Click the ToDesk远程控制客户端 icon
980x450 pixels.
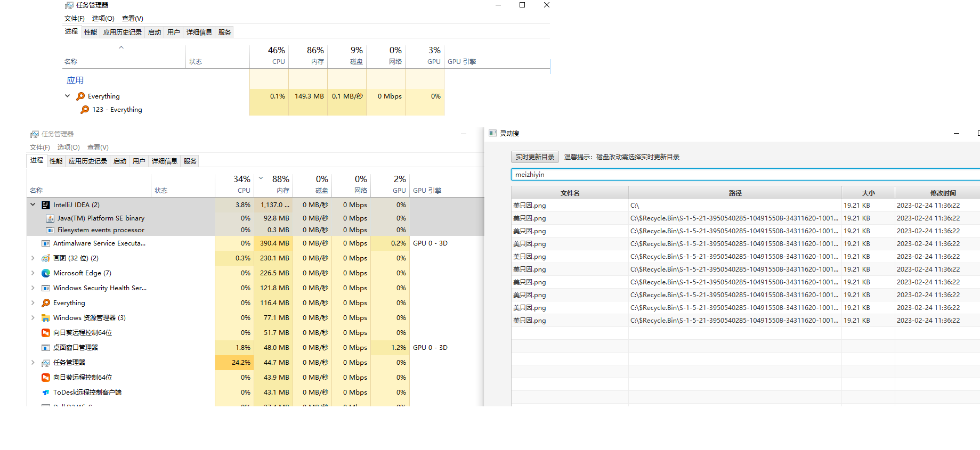point(46,392)
